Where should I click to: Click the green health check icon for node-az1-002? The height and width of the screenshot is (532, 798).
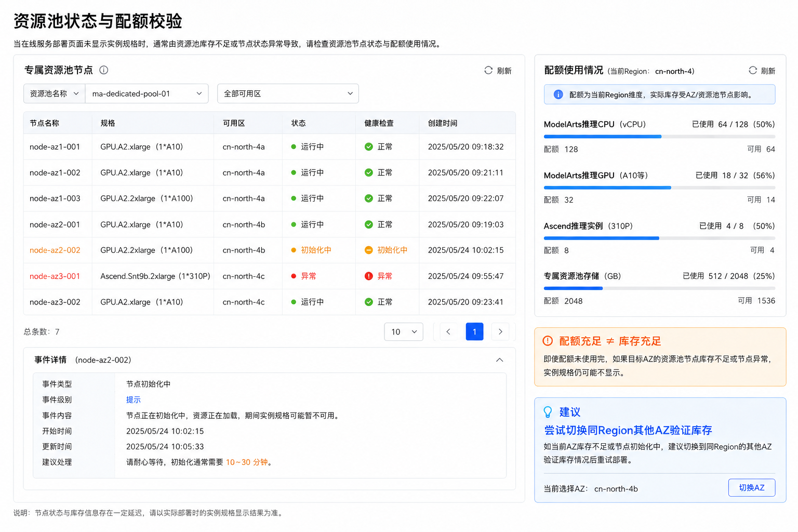(369, 172)
